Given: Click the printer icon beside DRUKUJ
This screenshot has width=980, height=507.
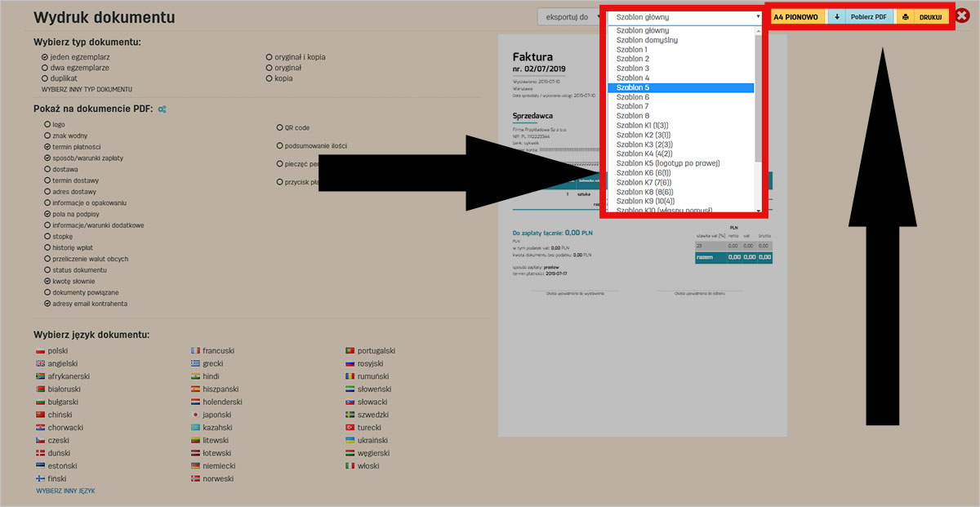Looking at the screenshot, I should click(x=904, y=16).
